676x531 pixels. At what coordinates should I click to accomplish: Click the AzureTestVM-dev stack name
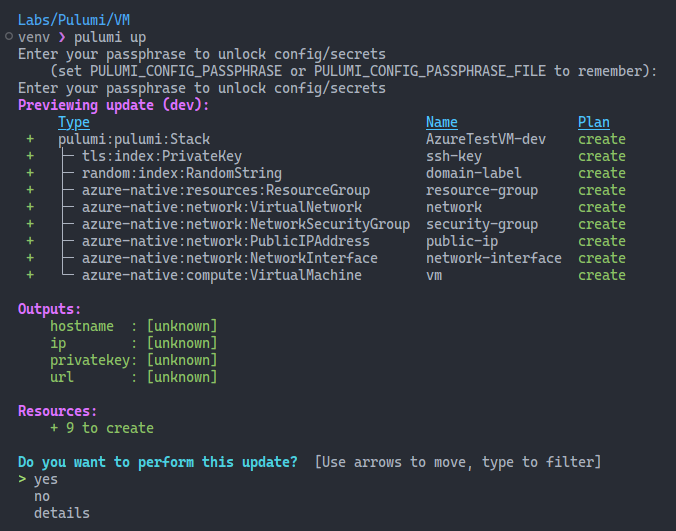[486, 139]
